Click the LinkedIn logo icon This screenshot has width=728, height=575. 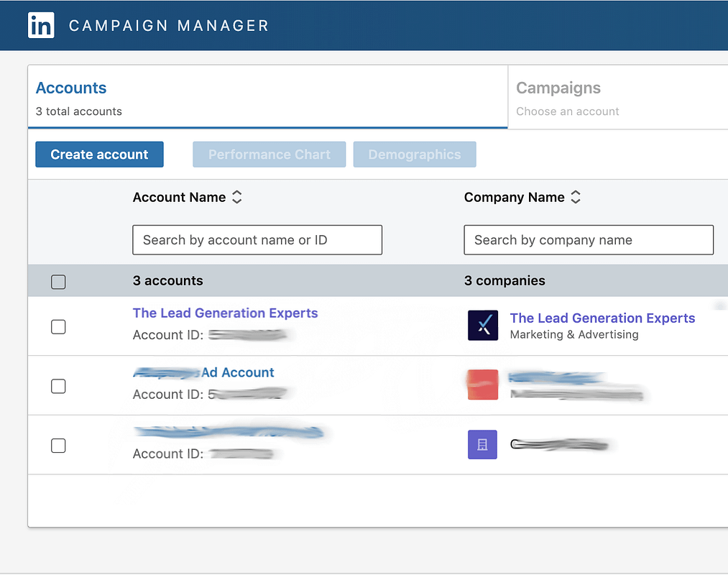pos(41,25)
